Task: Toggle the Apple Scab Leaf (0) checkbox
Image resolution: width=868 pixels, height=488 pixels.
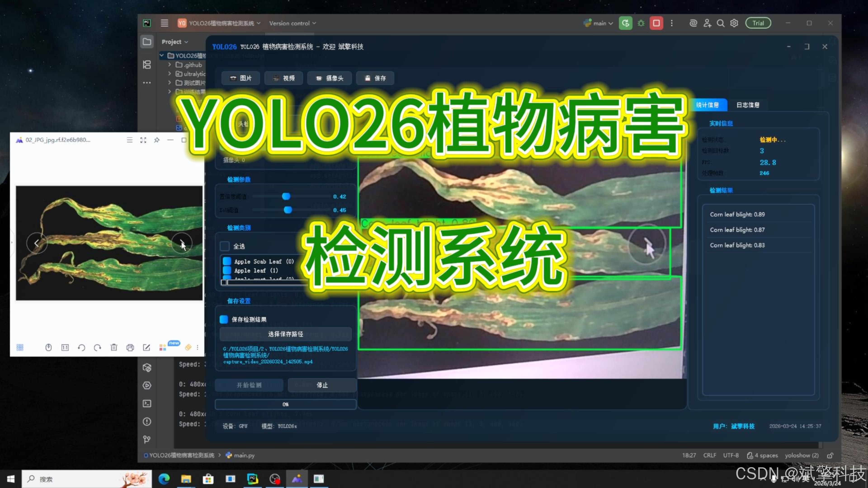Action: click(227, 261)
